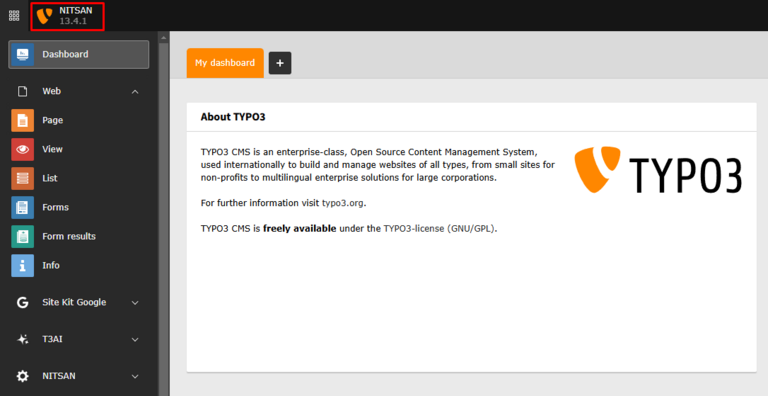
Task: Click the Form results icon
Action: coord(23,236)
